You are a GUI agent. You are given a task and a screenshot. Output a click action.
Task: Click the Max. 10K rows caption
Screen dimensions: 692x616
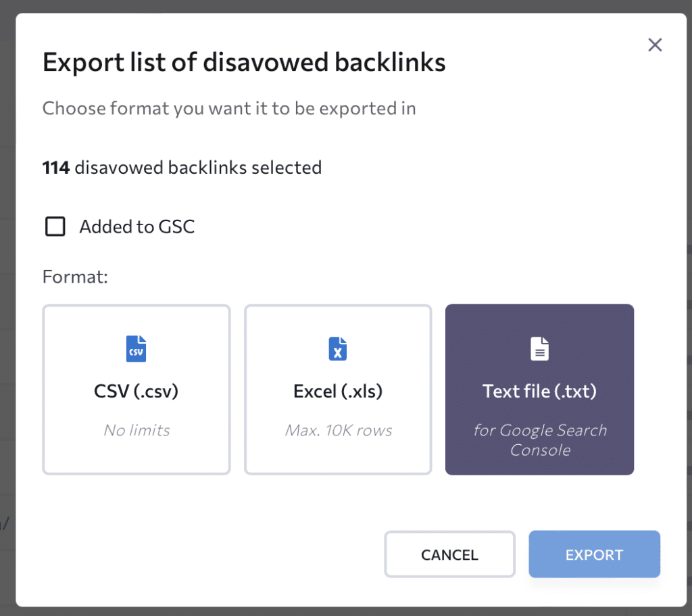[x=339, y=430]
